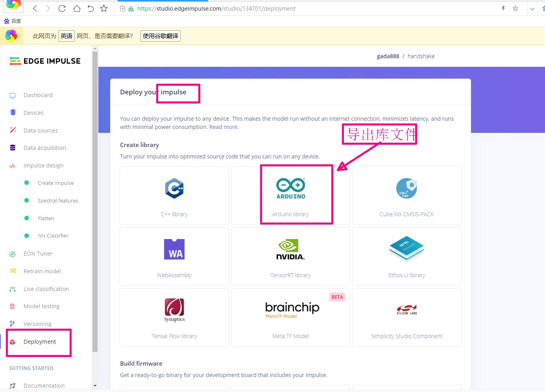
Task: Click the Impulse design pulse icon
Action: [x=13, y=166]
